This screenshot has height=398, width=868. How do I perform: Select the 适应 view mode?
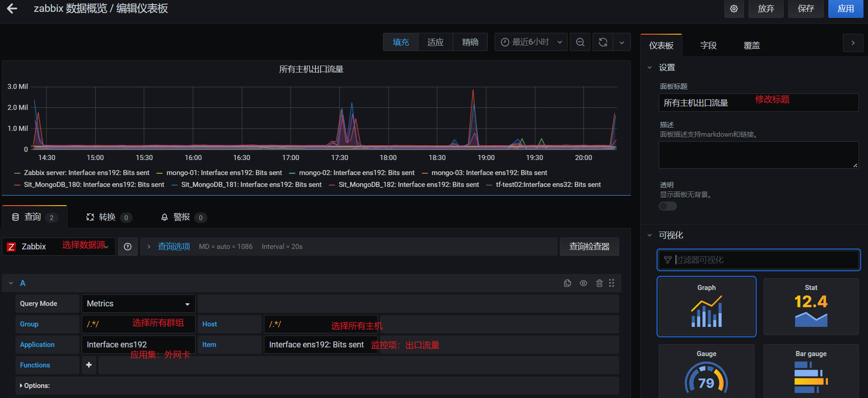pos(435,42)
